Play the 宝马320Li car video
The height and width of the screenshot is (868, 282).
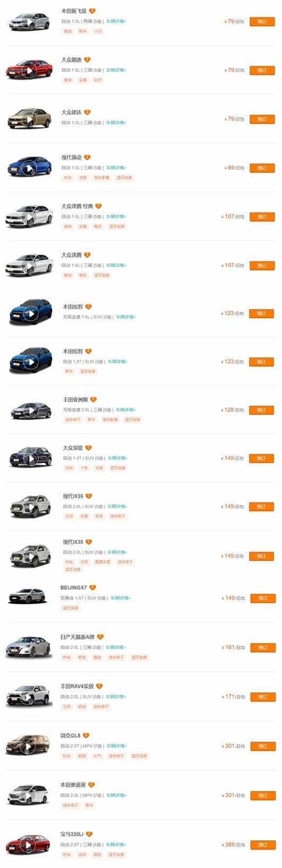point(30,845)
